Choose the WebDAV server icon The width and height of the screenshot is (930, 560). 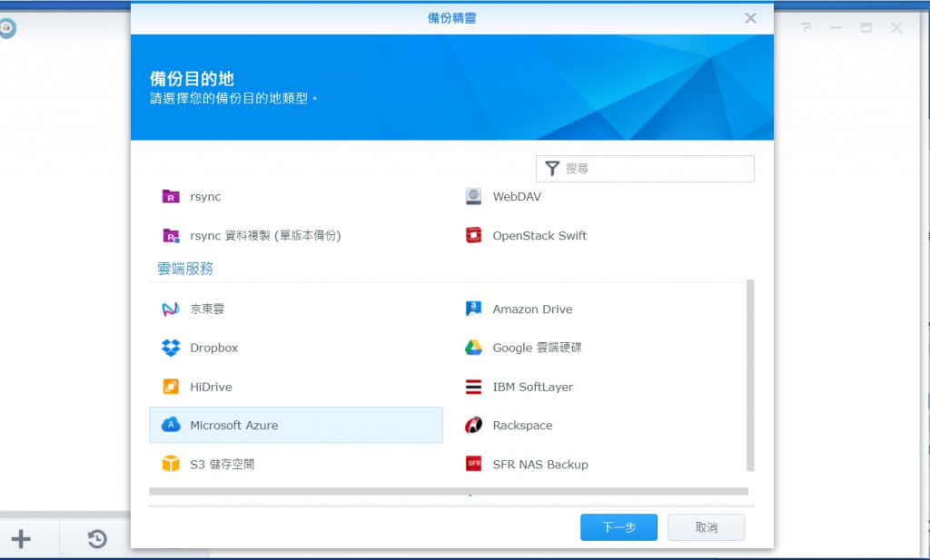click(x=473, y=196)
